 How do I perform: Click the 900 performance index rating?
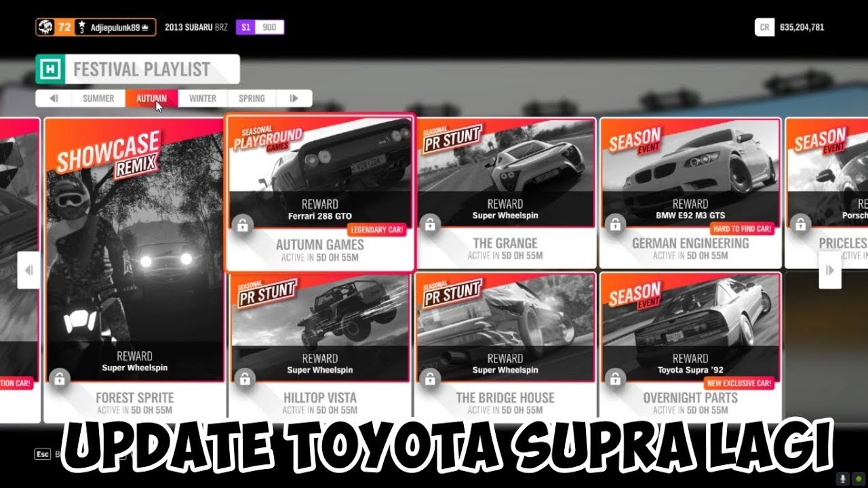[x=270, y=28]
